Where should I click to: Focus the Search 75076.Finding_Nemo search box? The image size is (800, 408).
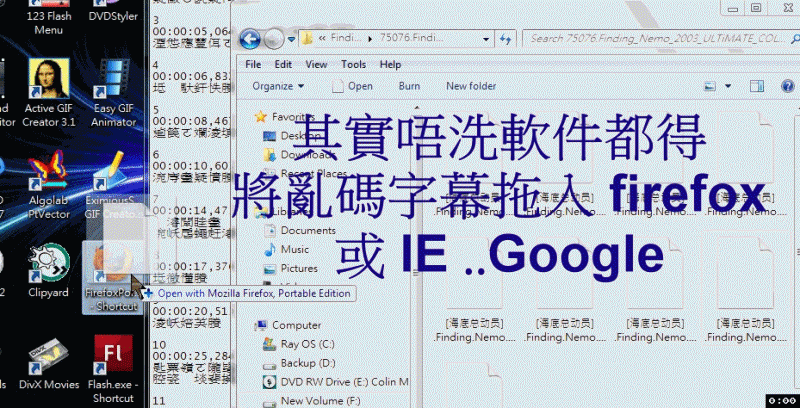pyautogui.click(x=661, y=39)
